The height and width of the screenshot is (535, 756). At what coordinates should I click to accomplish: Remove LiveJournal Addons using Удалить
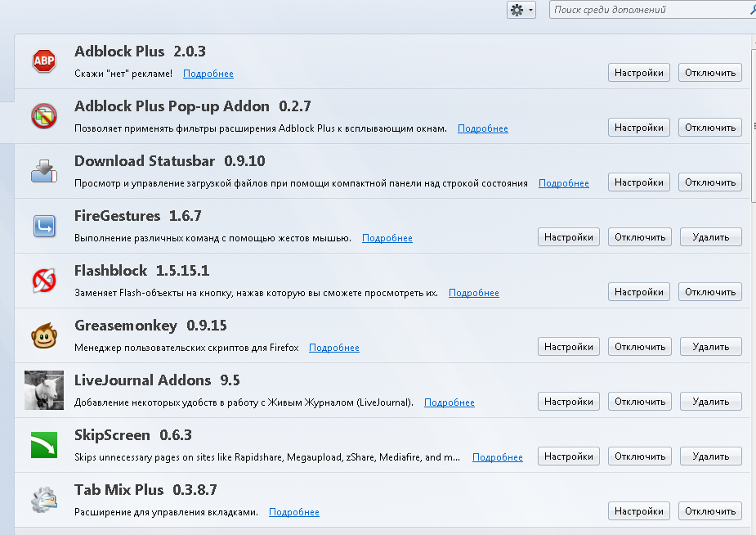point(711,402)
